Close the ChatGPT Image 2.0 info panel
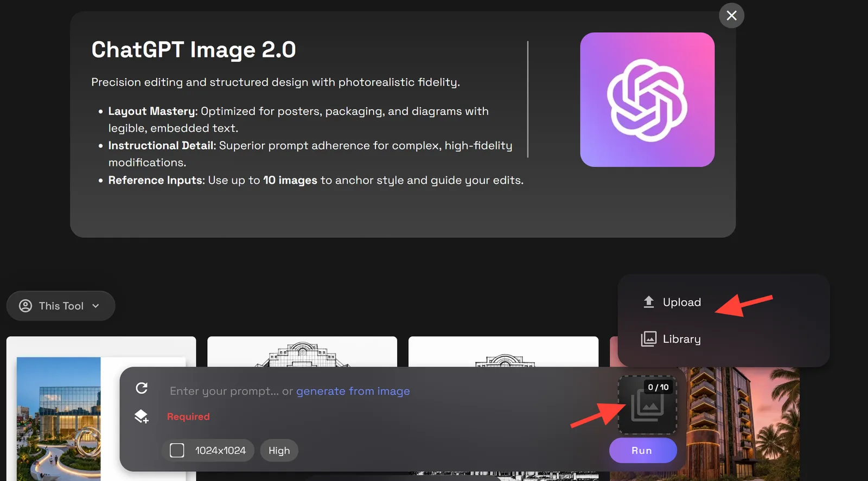The image size is (868, 481). point(731,16)
